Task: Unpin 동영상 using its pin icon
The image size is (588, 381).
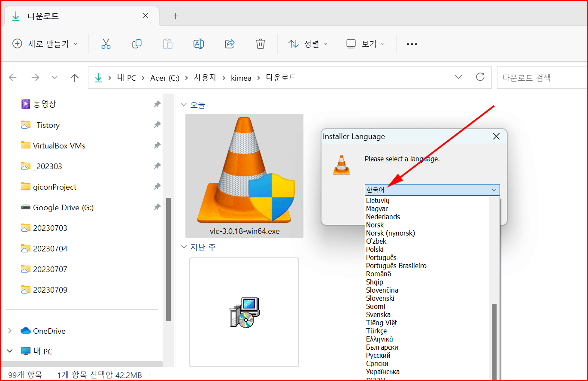Action: (x=157, y=104)
